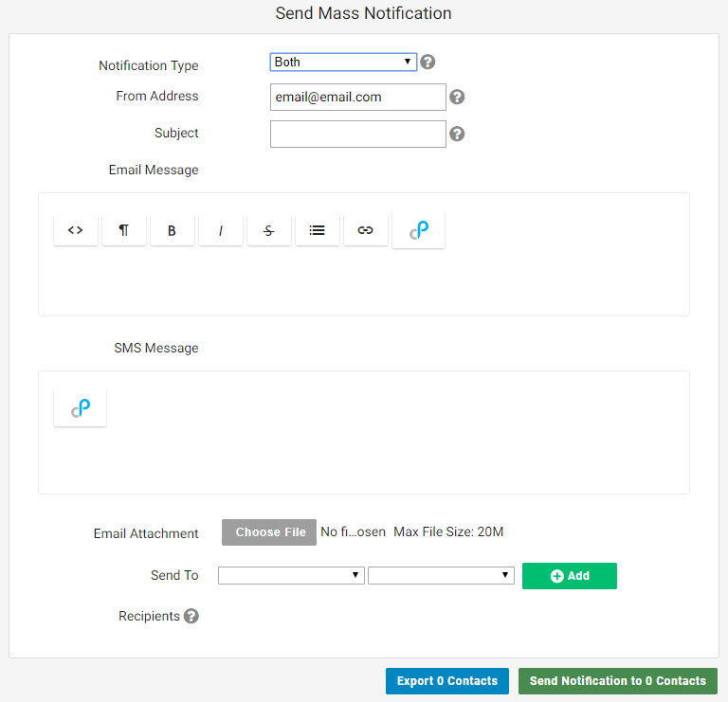
Task: Apply italic formatting in email message
Action: 221,230
